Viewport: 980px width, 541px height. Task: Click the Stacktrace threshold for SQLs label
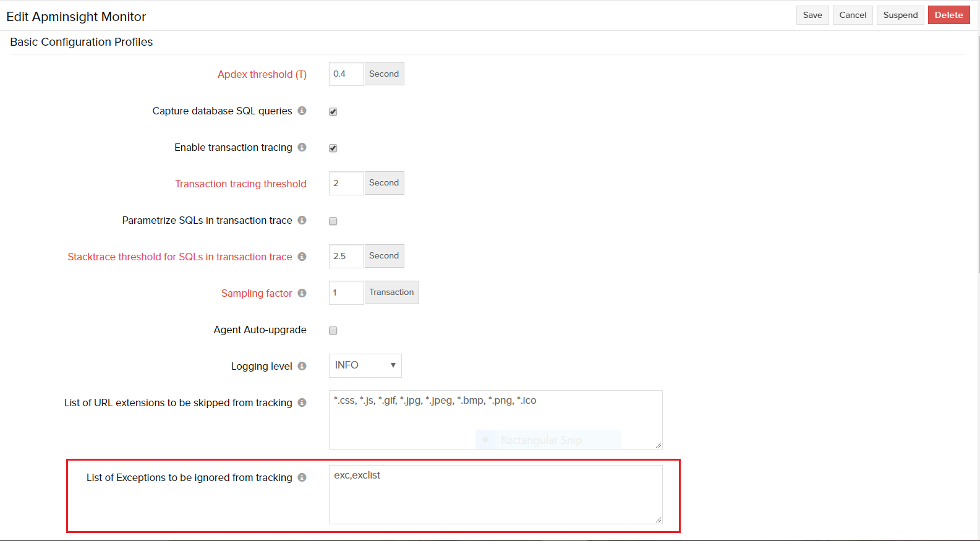[180, 257]
